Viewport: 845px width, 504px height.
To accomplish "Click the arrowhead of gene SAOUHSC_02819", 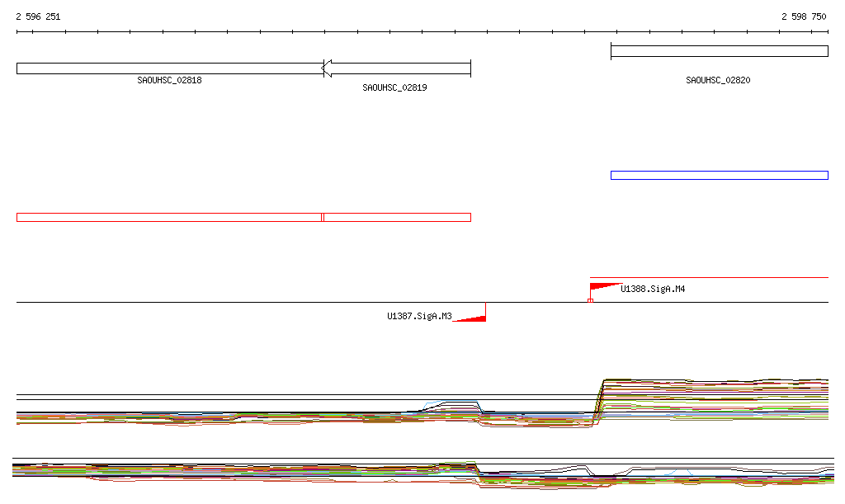I will (x=327, y=68).
